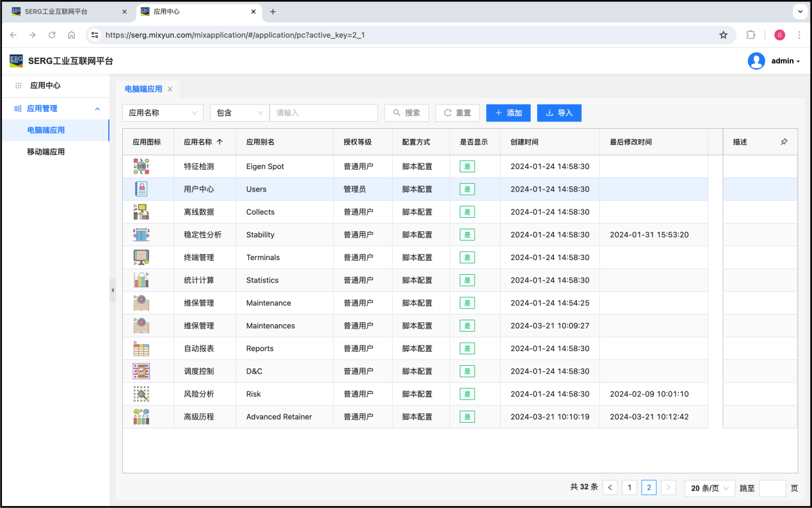Click the 稳定性分析 app icon in table
The image size is (812, 508).
[x=141, y=234]
